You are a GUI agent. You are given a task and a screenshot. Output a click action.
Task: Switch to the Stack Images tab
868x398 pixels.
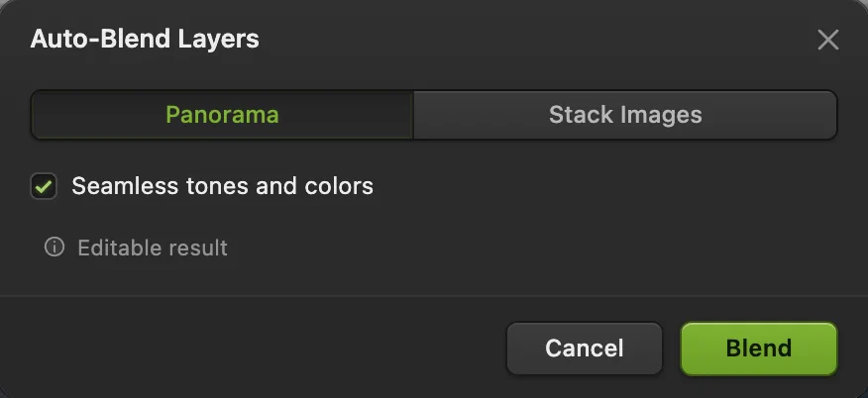click(x=625, y=115)
